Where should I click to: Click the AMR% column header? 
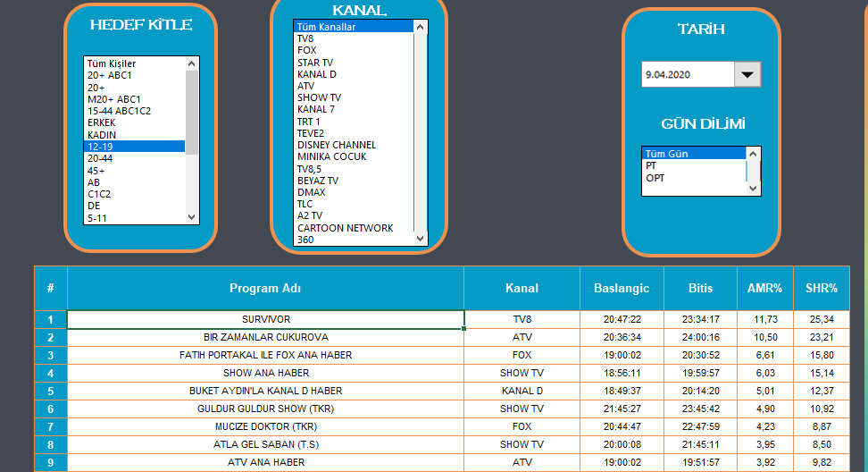point(764,288)
